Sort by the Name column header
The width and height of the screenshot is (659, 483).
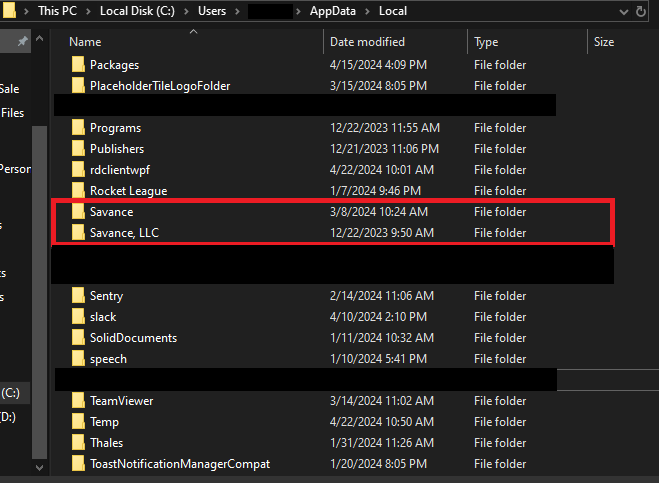[85, 42]
